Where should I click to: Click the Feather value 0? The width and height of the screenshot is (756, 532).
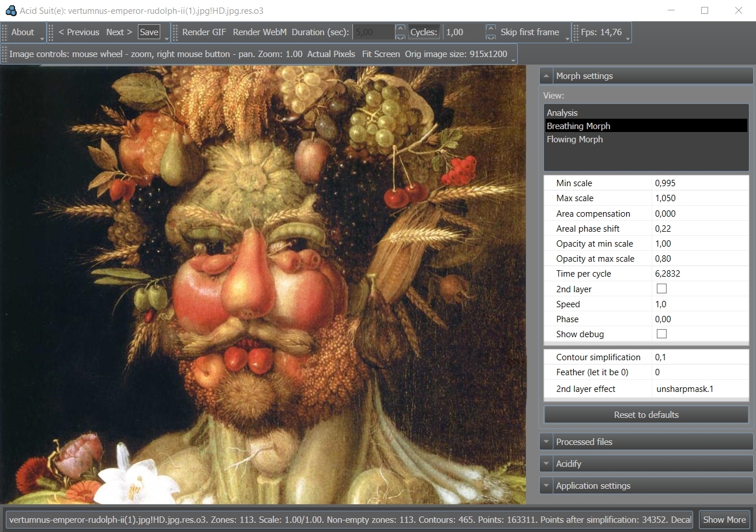700,372
